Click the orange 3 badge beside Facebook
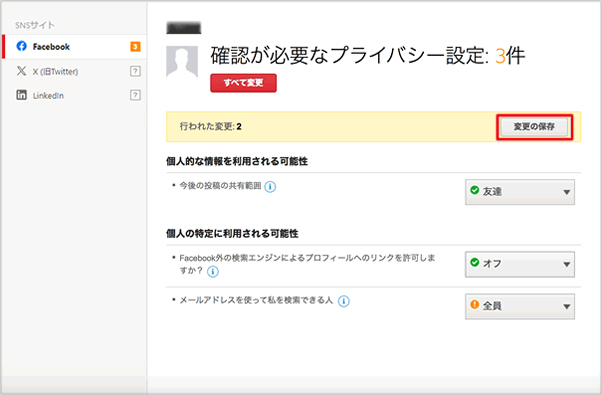The image size is (602, 395). coord(135,47)
